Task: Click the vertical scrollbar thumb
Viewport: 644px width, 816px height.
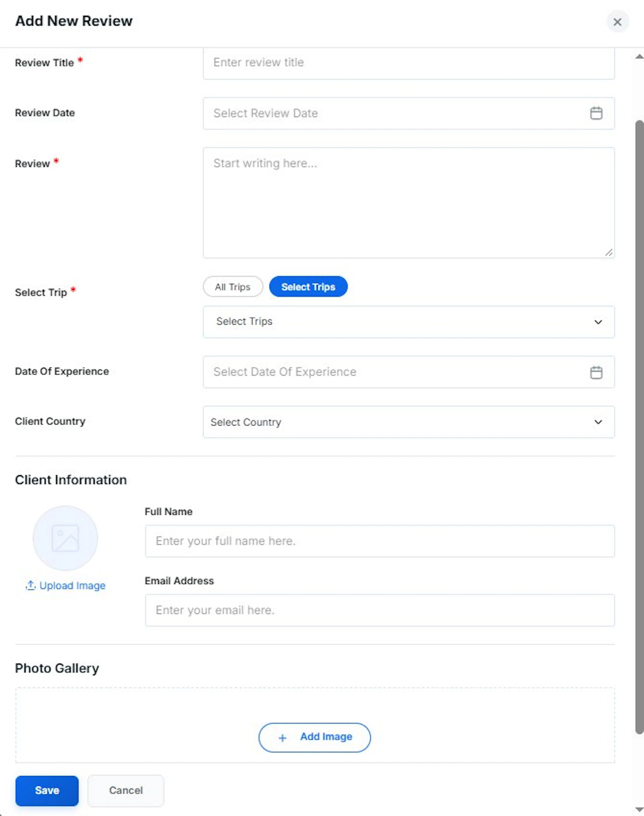Action: pos(639,427)
